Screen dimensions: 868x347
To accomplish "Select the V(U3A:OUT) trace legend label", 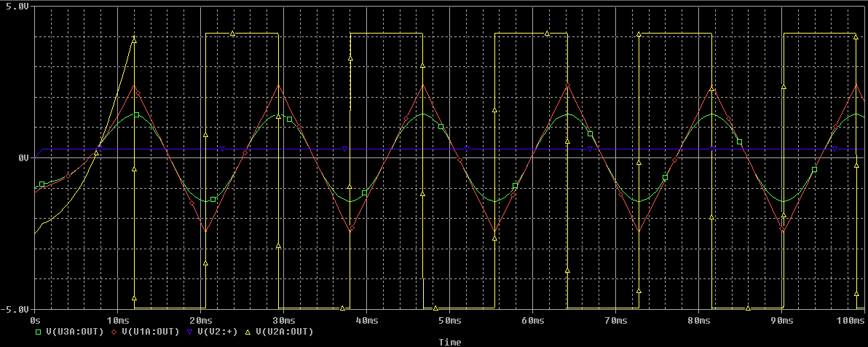I will 75,332.
